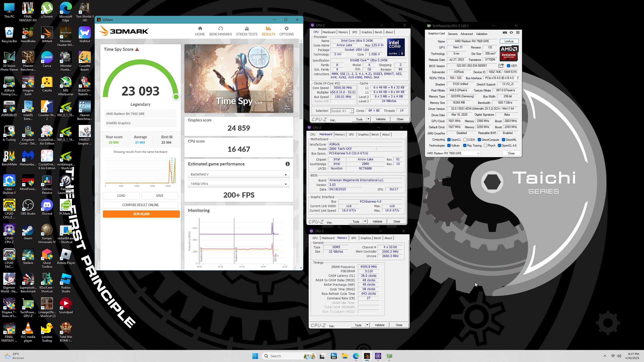Toggle UEFI checkbox in GPU-Z
This screenshot has height=362, width=644.
tap(508, 66)
